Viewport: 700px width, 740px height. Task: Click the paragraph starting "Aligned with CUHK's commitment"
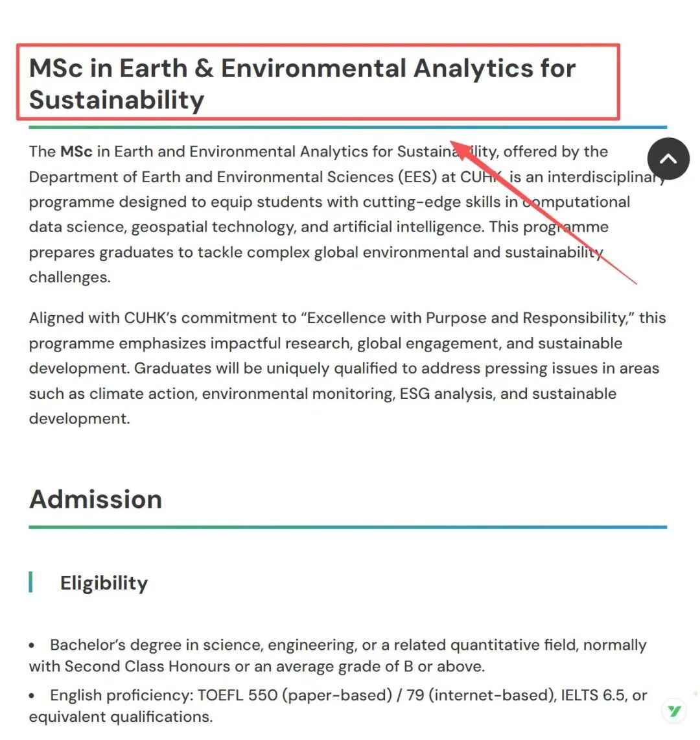tap(344, 368)
